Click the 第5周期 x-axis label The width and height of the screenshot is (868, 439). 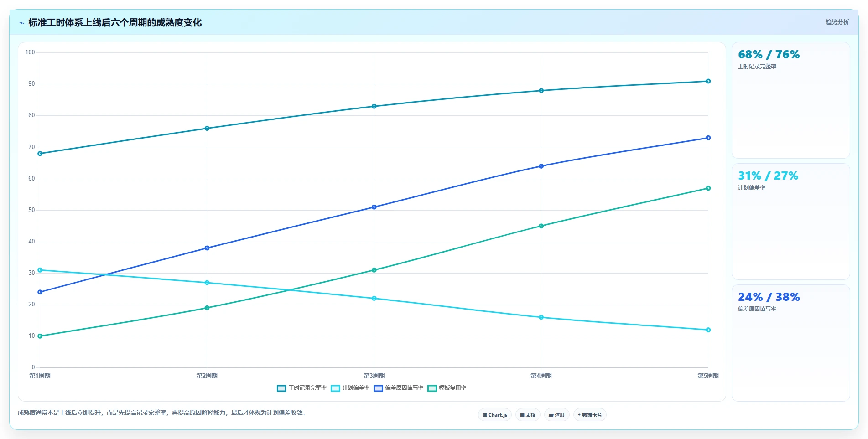tap(708, 376)
